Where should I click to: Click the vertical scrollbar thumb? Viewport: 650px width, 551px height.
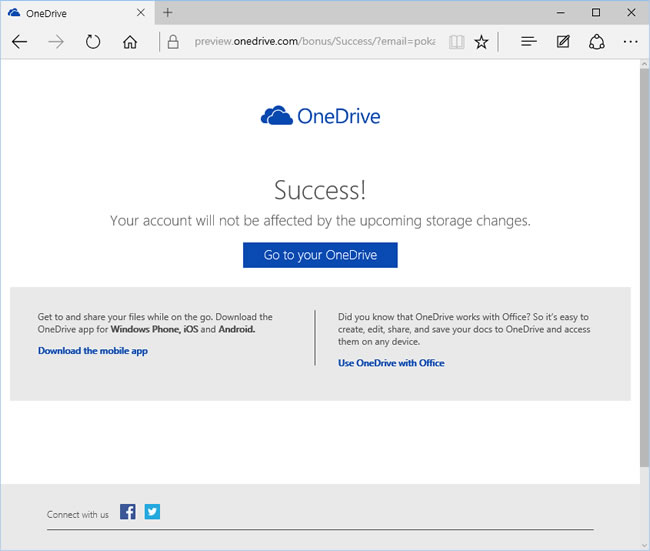pos(644,268)
